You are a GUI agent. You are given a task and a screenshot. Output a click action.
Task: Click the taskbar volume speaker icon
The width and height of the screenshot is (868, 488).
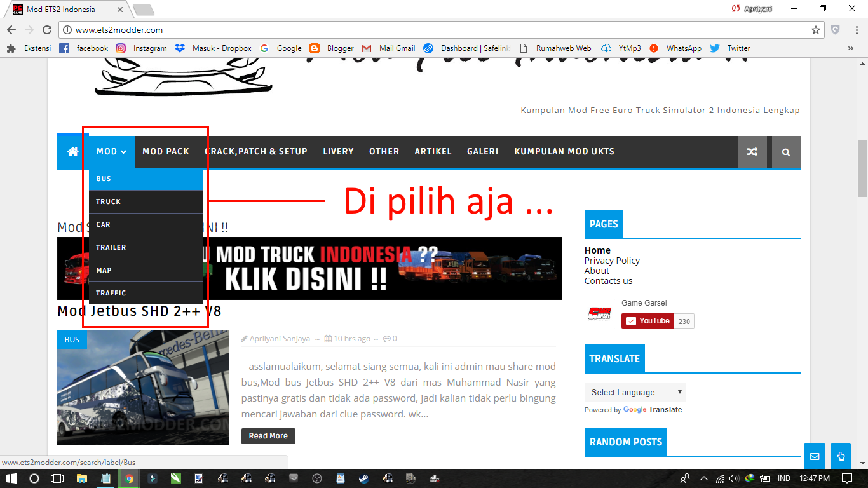tap(734, 478)
